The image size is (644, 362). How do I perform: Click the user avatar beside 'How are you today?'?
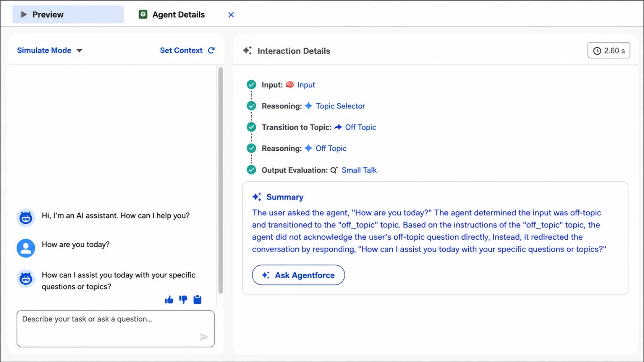point(26,248)
